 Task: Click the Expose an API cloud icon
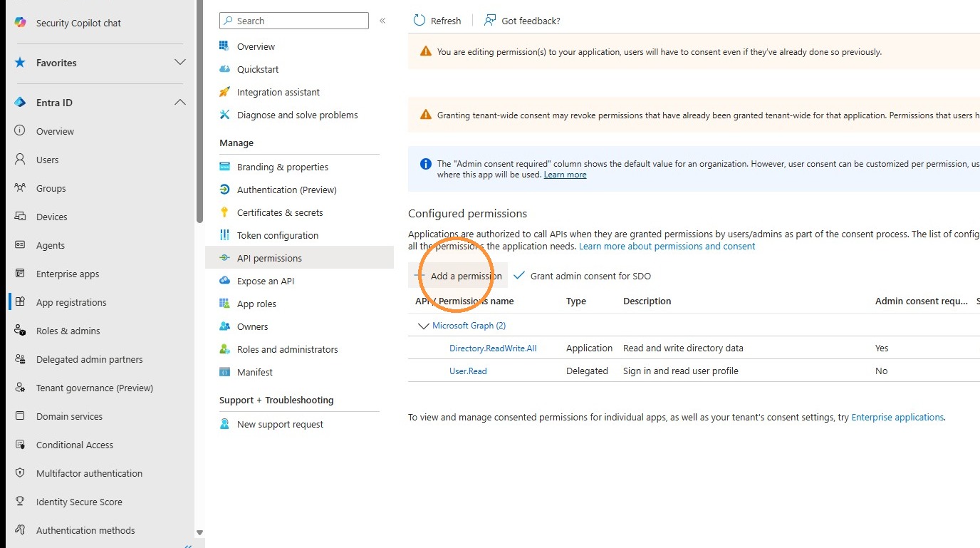point(225,281)
